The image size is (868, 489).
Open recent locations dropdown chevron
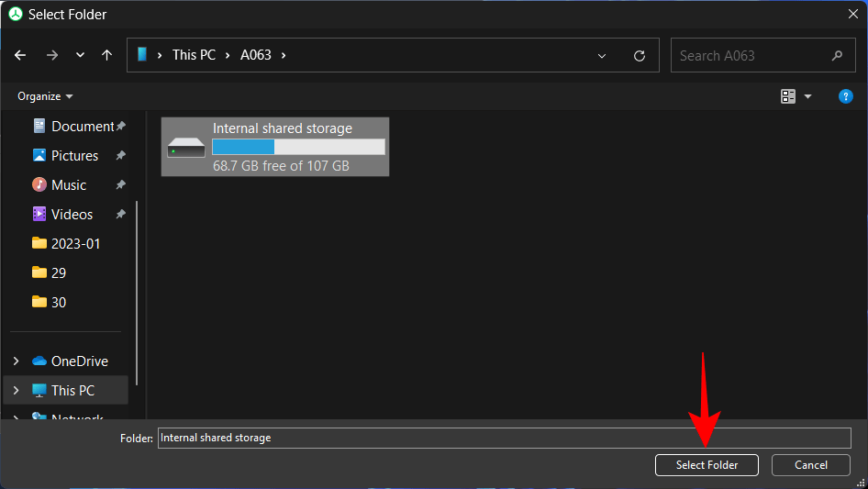80,55
